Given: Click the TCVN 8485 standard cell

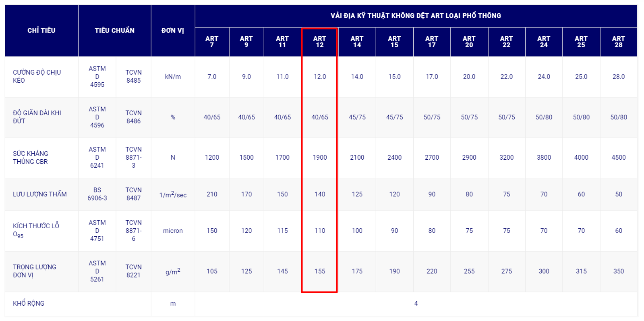Looking at the screenshot, I should point(133,77).
